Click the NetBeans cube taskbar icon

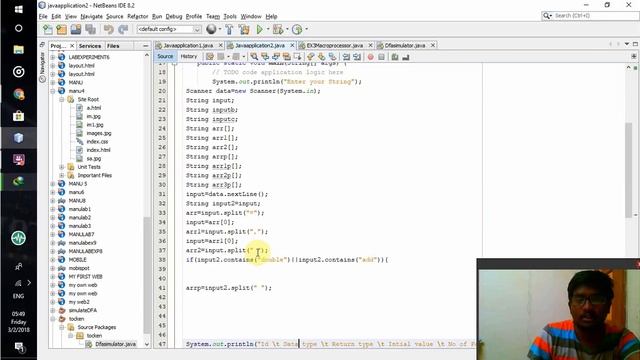(x=18, y=138)
